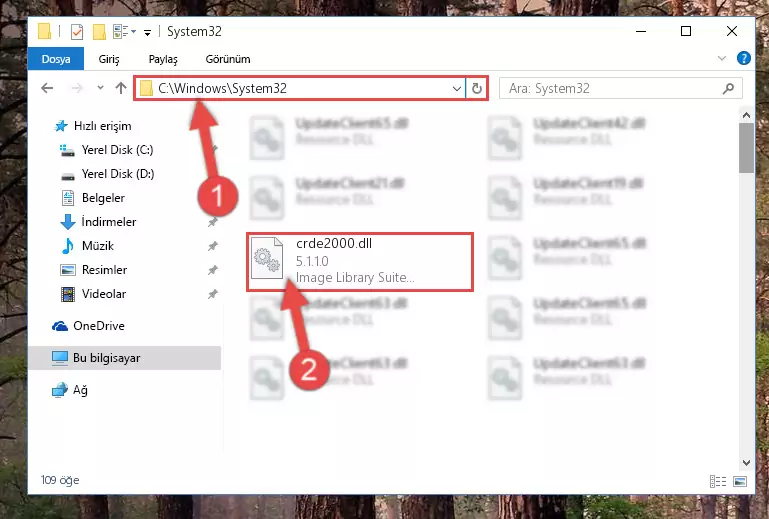Select Hızlı erişim in the navigation pane

pos(103,126)
